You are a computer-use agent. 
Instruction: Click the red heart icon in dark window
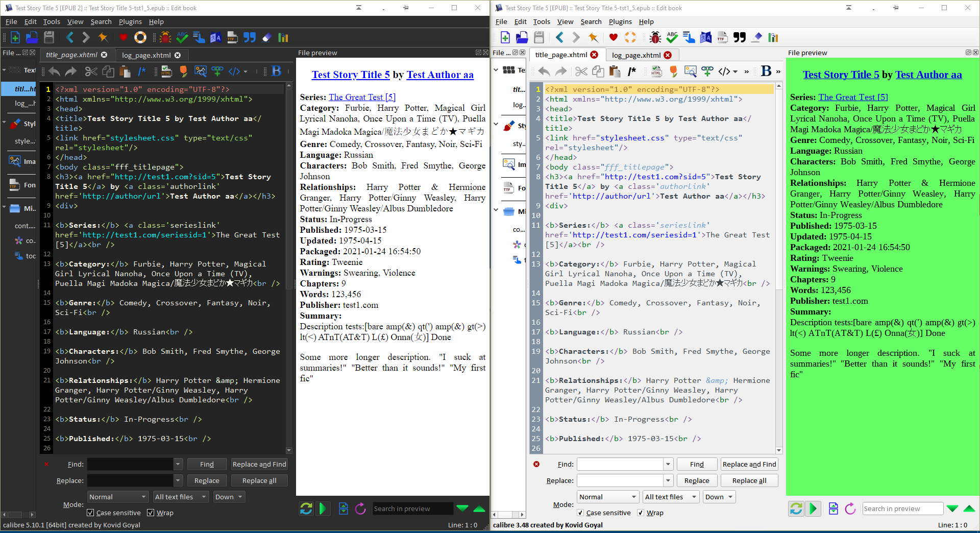[123, 37]
